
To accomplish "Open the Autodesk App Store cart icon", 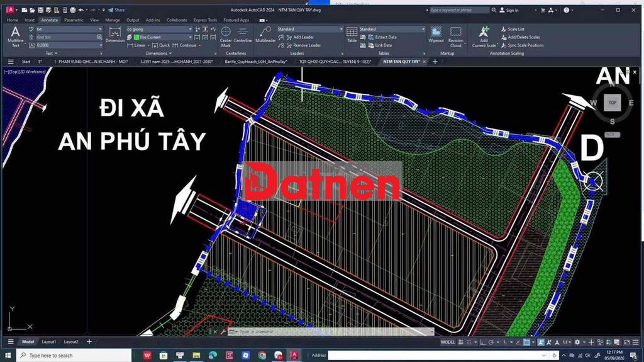I will click(x=543, y=10).
